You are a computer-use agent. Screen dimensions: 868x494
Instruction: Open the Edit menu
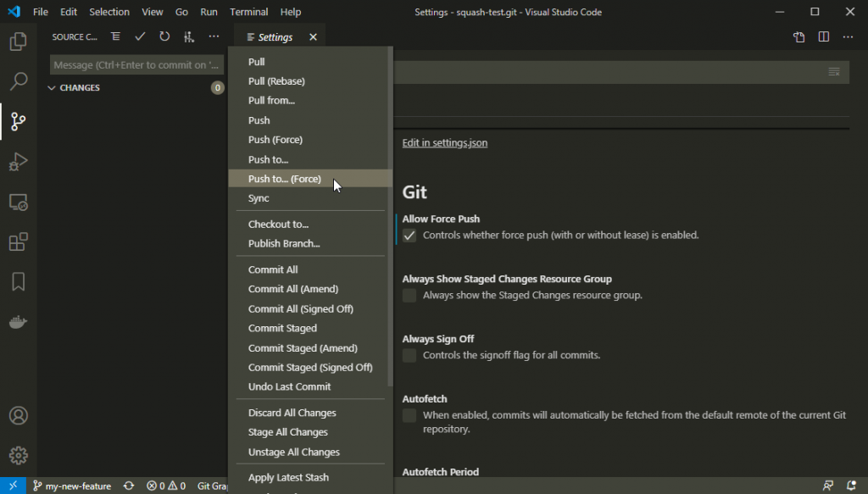[69, 12]
